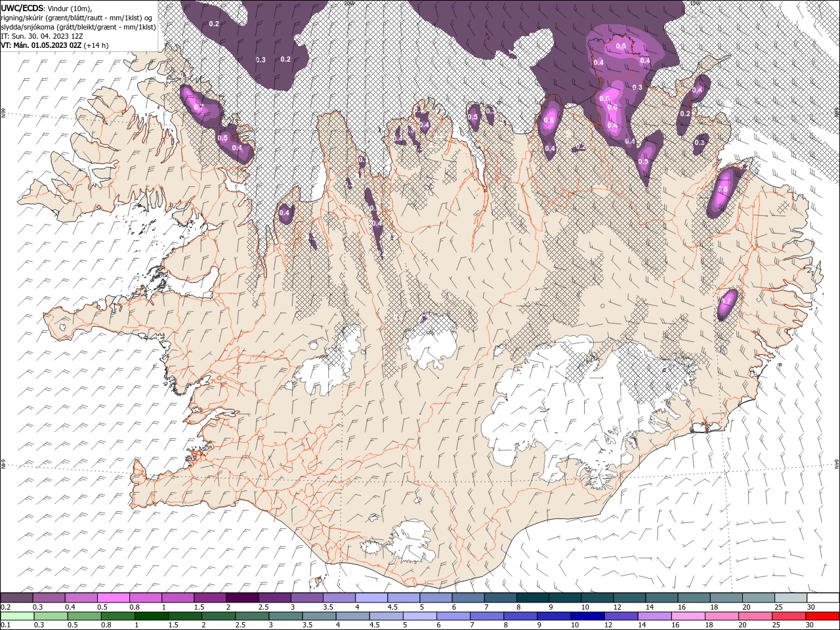Choose the upper legend swatch between 3 and 3.5
Viewport: 840px width, 630px height.
[307, 597]
